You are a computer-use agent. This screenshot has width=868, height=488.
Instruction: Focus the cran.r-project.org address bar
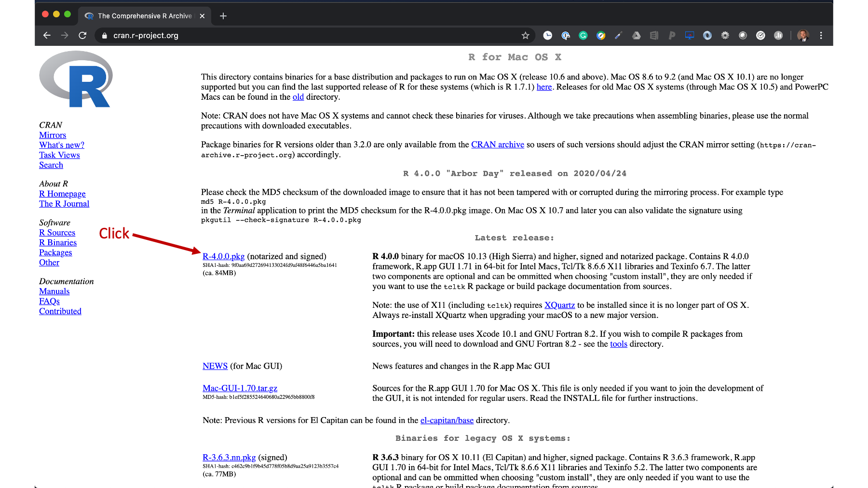tap(313, 35)
